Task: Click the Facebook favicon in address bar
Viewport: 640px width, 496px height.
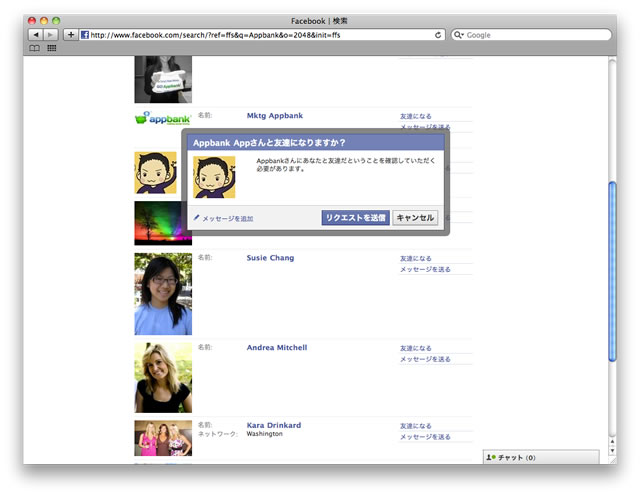Action: click(84, 35)
